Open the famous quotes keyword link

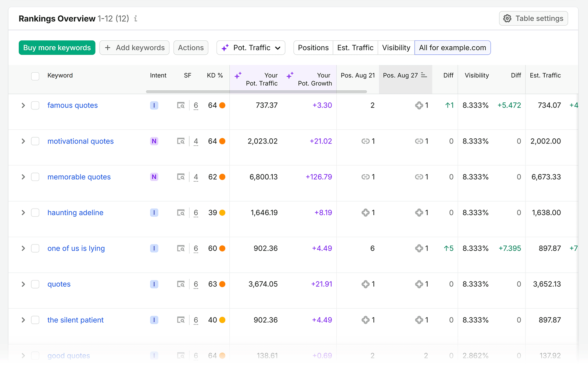72,105
